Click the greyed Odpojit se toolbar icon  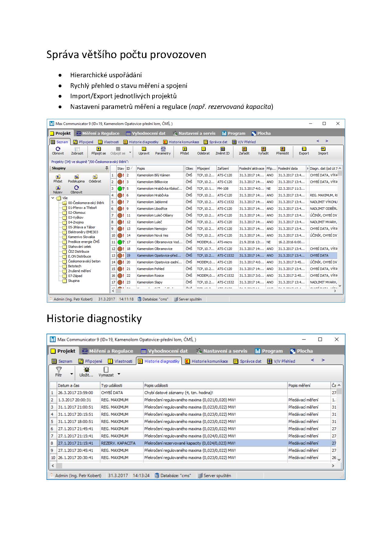click(x=118, y=151)
